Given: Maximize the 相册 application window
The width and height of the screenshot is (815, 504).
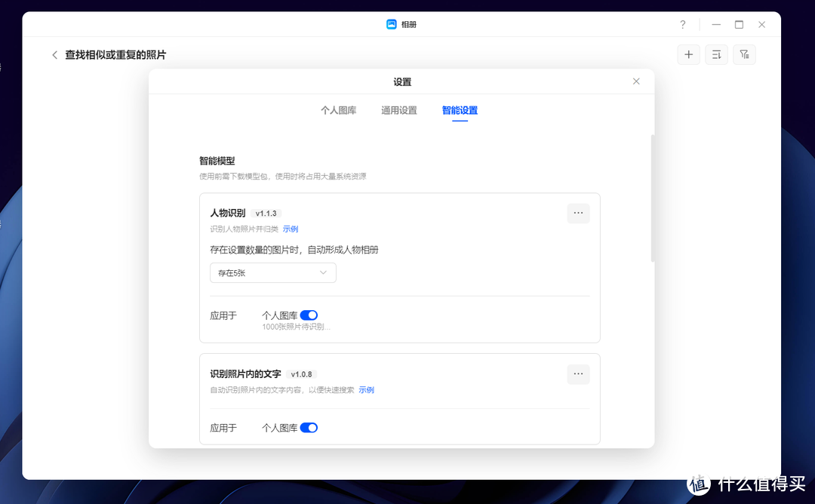Looking at the screenshot, I should pos(739,24).
